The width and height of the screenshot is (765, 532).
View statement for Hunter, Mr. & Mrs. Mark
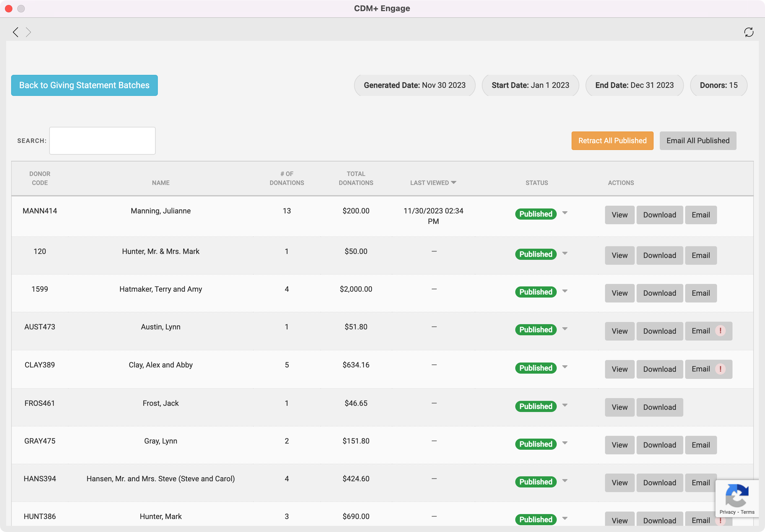point(619,255)
